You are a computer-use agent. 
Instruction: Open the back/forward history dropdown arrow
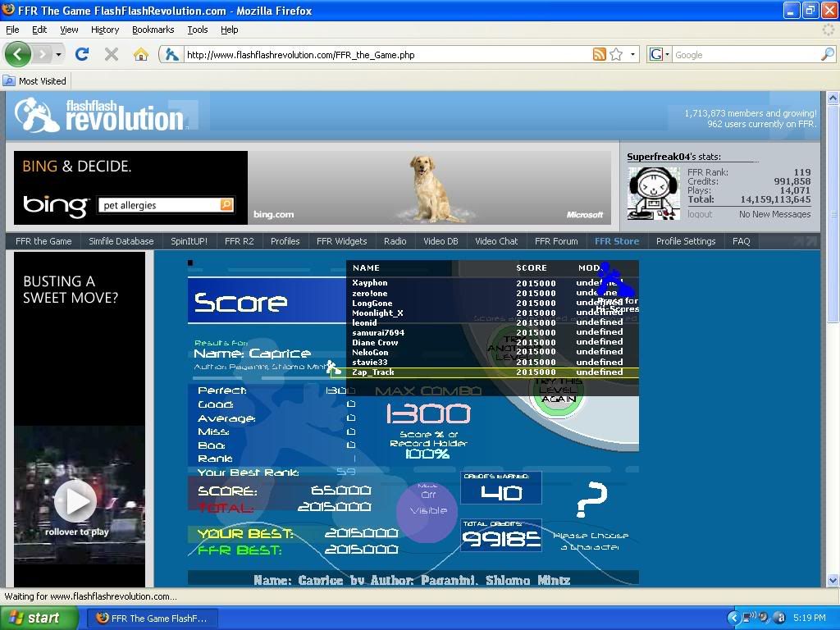tap(58, 55)
